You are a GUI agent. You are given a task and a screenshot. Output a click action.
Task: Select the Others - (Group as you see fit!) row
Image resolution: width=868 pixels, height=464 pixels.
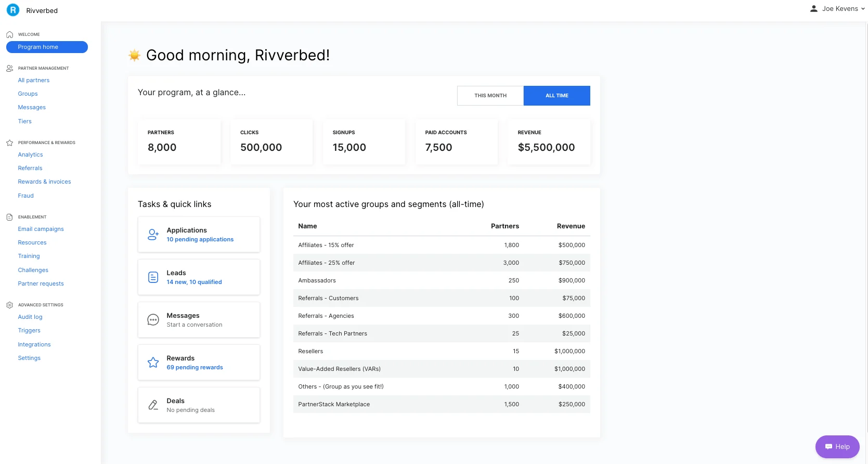(x=442, y=386)
